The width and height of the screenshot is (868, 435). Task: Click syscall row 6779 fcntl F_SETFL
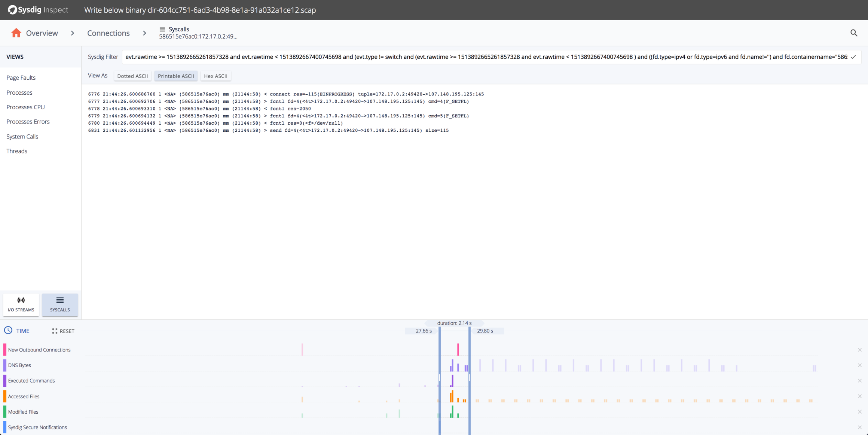coord(278,116)
